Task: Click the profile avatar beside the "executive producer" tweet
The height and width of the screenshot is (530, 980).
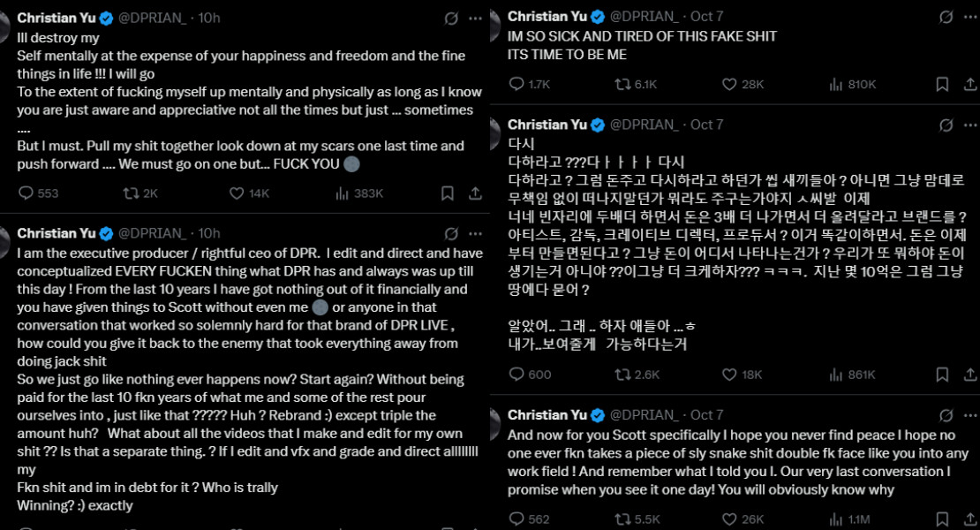Action: [x=4, y=237]
